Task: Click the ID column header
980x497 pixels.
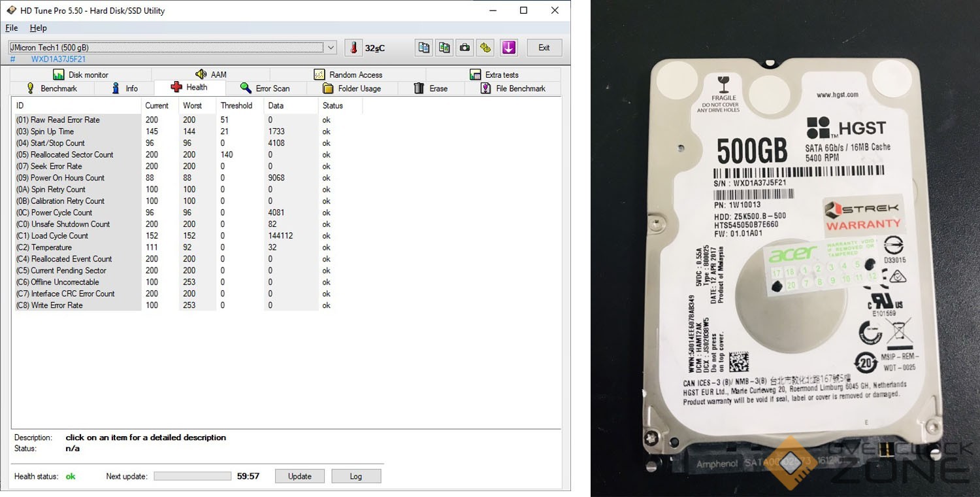Action: (77, 105)
